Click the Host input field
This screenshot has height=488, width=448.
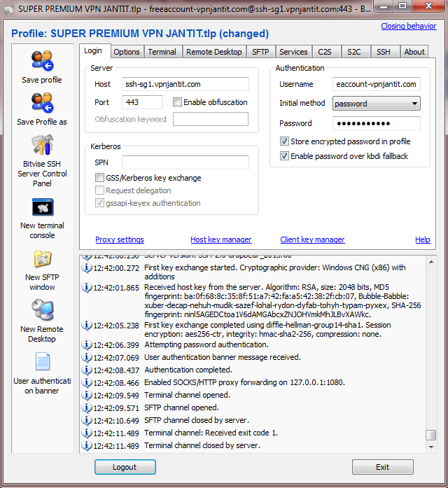[x=185, y=84]
